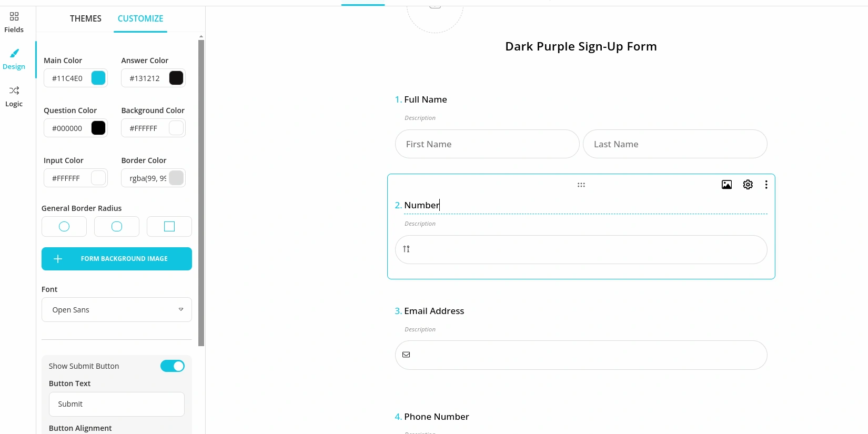Image resolution: width=868 pixels, height=434 pixels.
Task: Open the Logic panel
Action: 14,96
